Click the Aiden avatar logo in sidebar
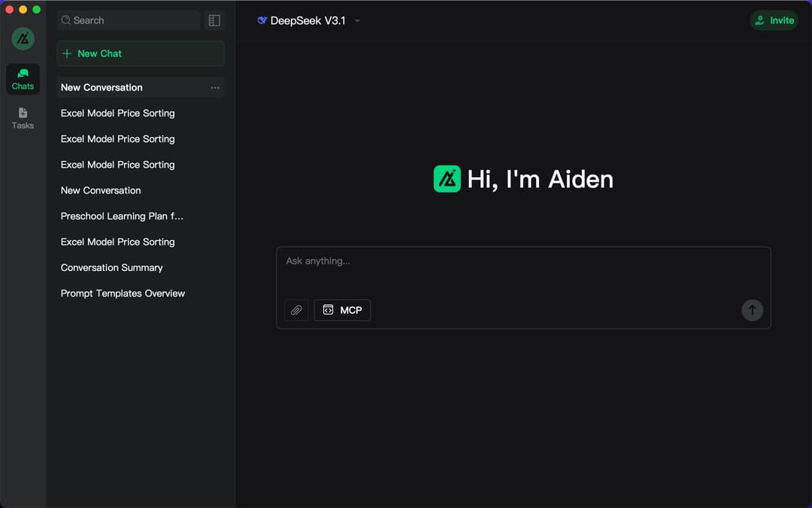This screenshot has height=508, width=812. point(23,38)
